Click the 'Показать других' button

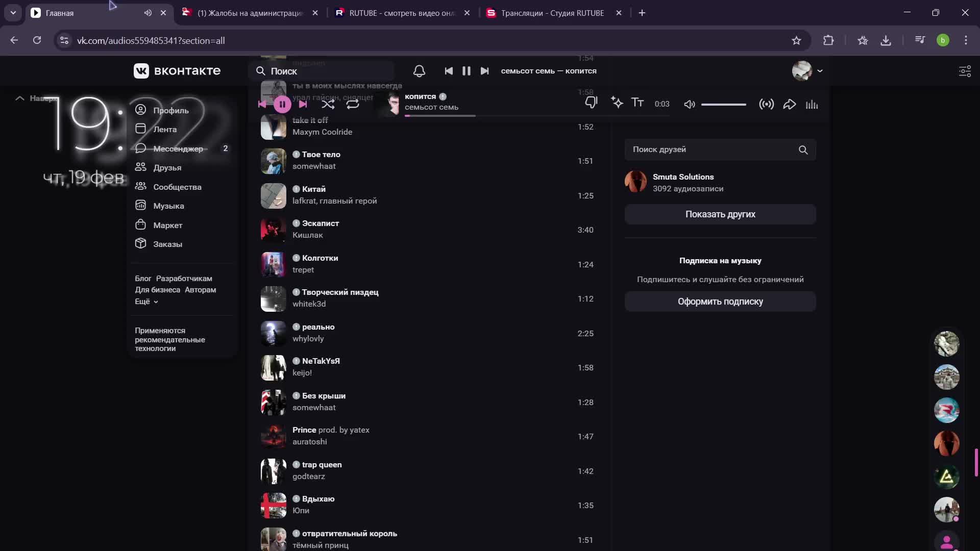point(720,214)
